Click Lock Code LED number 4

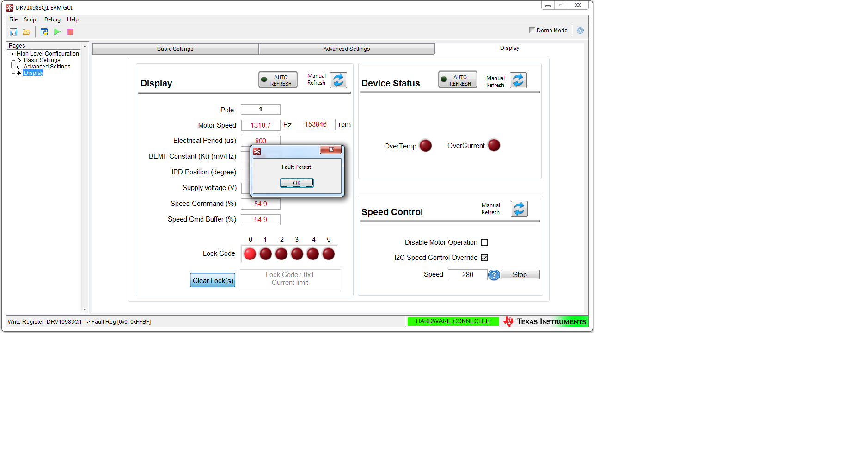313,254
